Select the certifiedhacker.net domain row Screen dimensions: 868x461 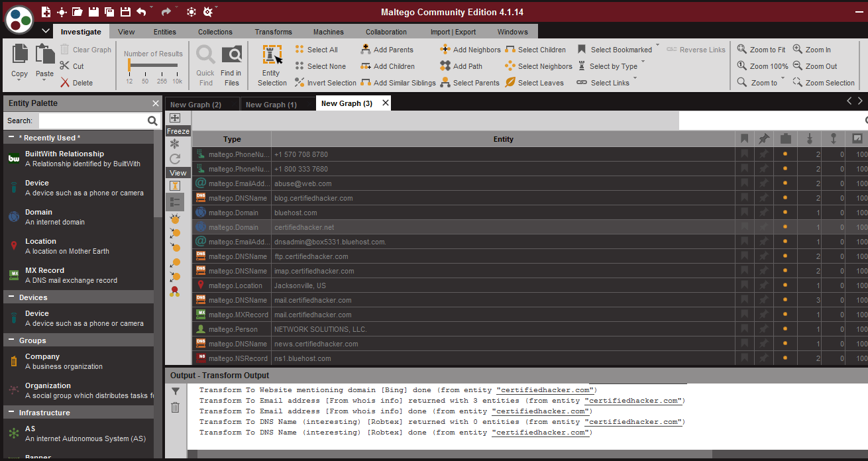[x=529, y=227]
